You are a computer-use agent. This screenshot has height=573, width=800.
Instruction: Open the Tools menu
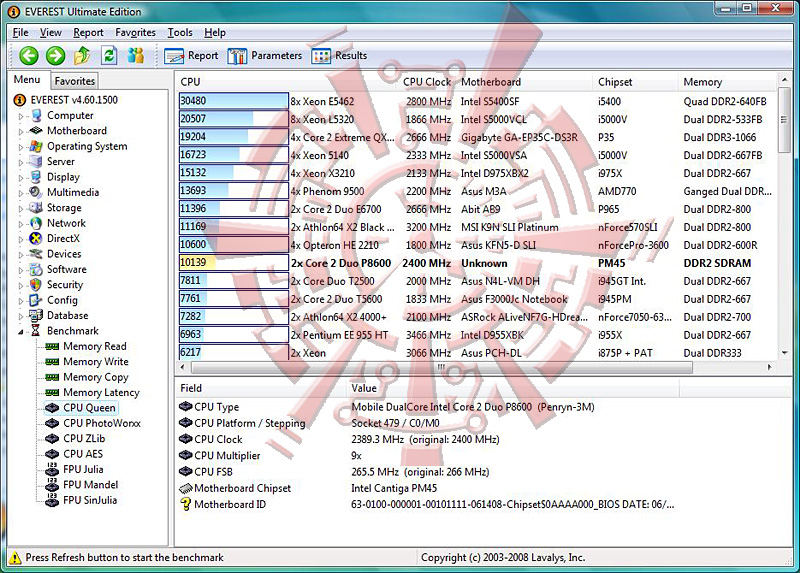click(180, 33)
